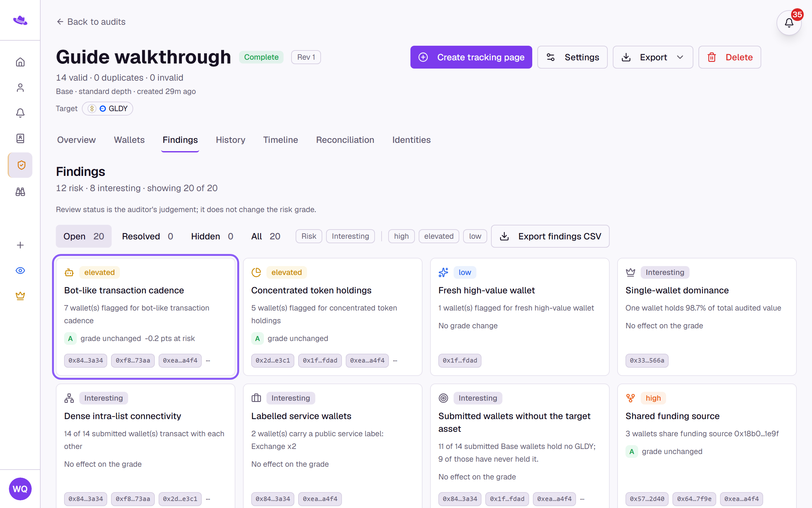Expand more wallets on Concentrated holdings card
The height and width of the screenshot is (508, 812).
395,360
